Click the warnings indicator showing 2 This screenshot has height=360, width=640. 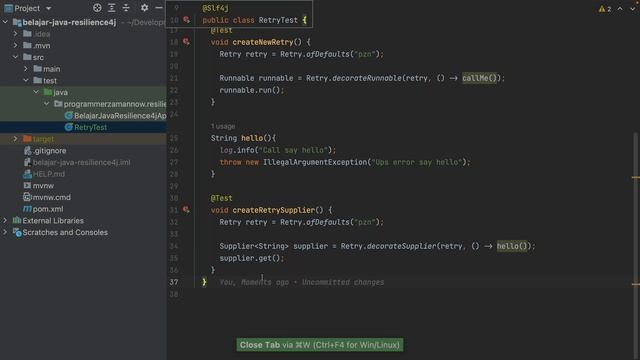pyautogui.click(x=605, y=9)
